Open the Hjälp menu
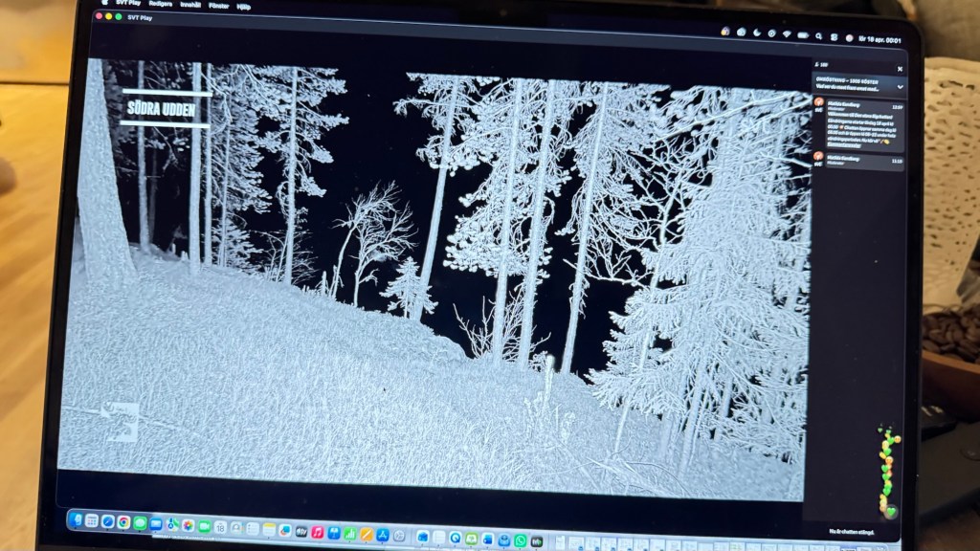The height and width of the screenshot is (551, 980). pyautogui.click(x=245, y=5)
